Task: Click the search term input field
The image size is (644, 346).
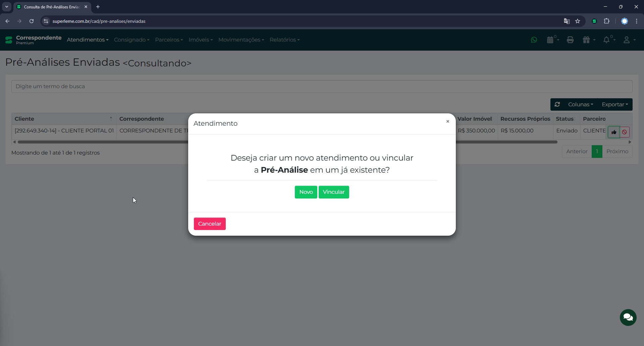Action: [322, 86]
